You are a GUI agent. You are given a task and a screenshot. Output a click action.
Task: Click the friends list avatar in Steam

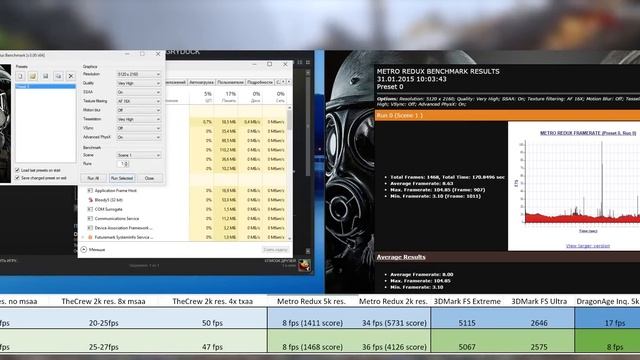304,265
